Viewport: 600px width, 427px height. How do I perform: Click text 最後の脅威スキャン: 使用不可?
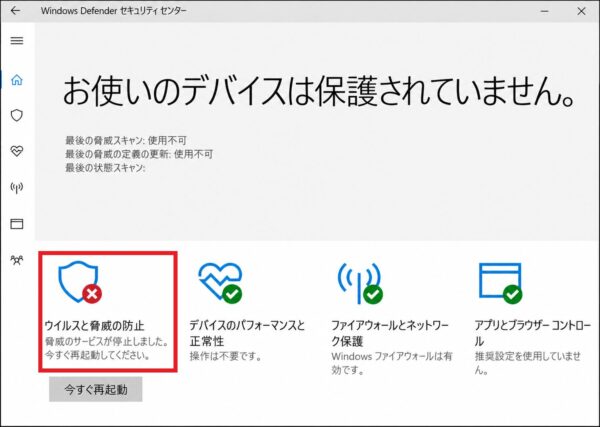126,140
